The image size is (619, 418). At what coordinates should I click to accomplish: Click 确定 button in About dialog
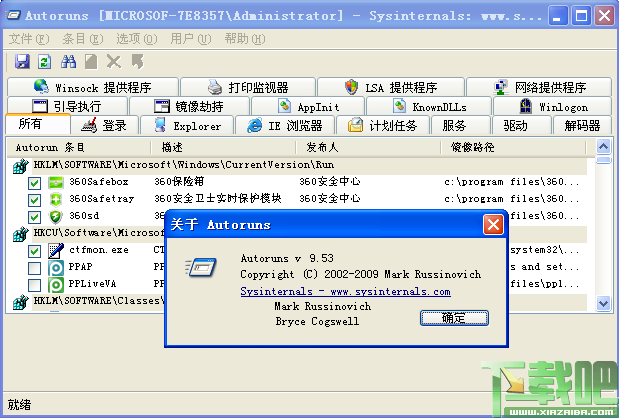pos(454,318)
